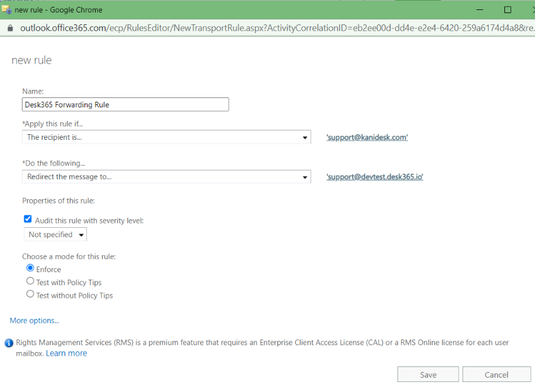Click the 'support@devtest.desk365.io' redirect link
This screenshot has width=535, height=392.
point(374,177)
